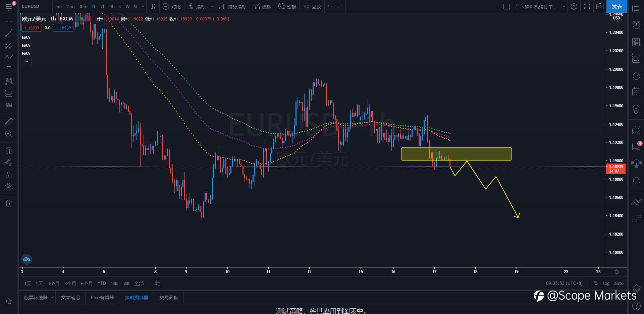The width and height of the screenshot is (644, 314).
Task: Open the 股票筛选器 stock screener tab
Action: point(36,298)
